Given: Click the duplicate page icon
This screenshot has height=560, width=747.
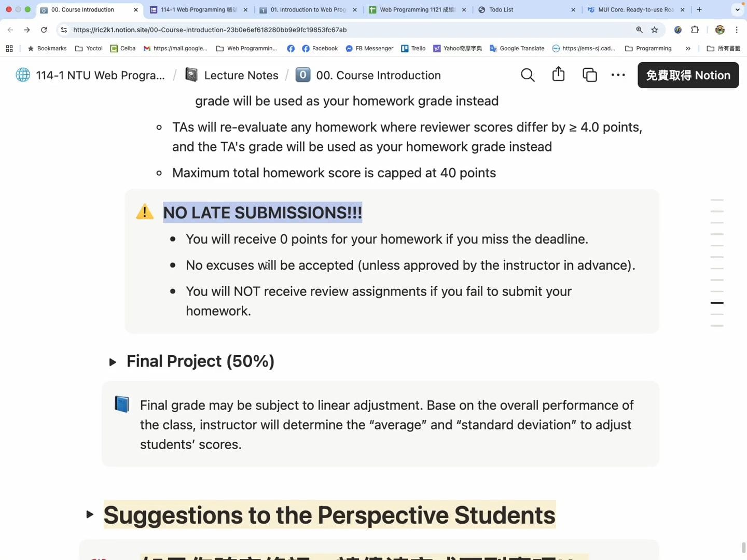Looking at the screenshot, I should pos(589,75).
